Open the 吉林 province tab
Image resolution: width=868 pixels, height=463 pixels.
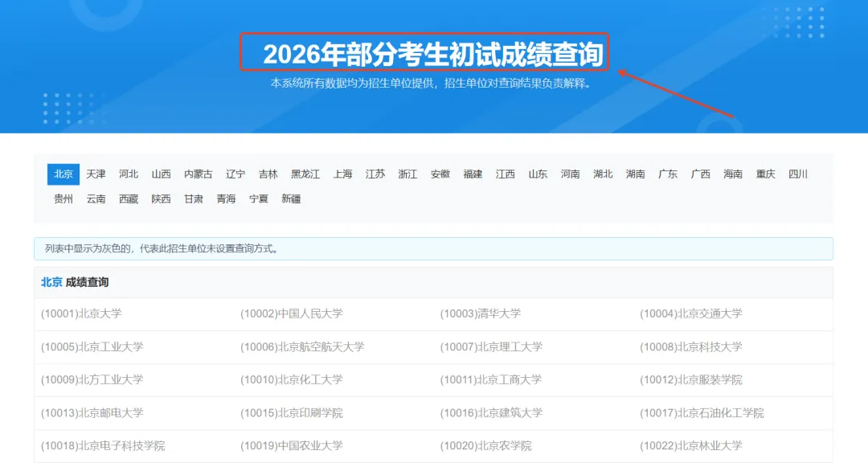point(268,174)
